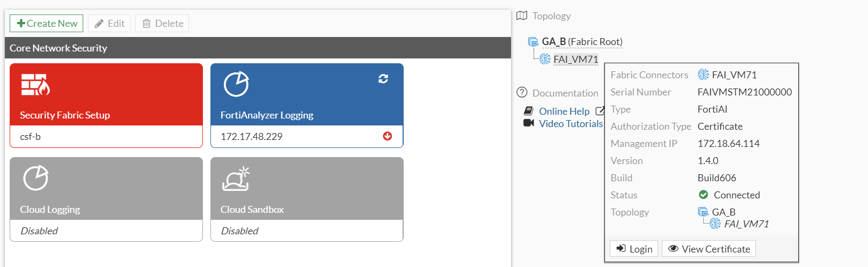Click the Management IP label
Viewport: 868px width, 267px height.
point(644,143)
